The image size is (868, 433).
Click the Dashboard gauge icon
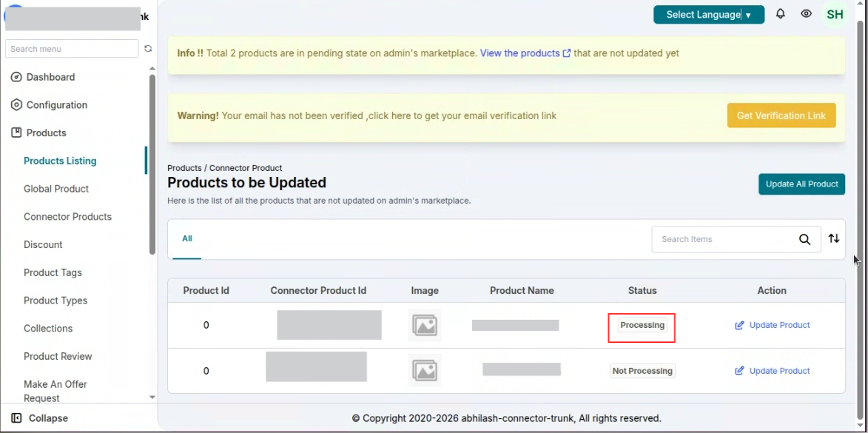pyautogui.click(x=16, y=77)
